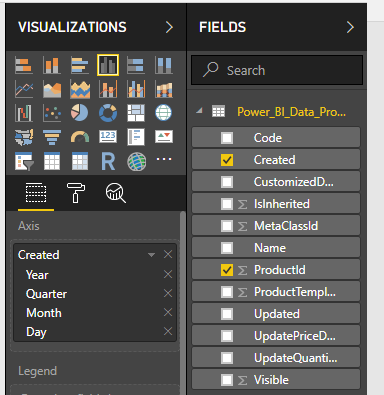Open the Created axis field dropdown
Screen dimensions: 384x395
[x=151, y=255]
